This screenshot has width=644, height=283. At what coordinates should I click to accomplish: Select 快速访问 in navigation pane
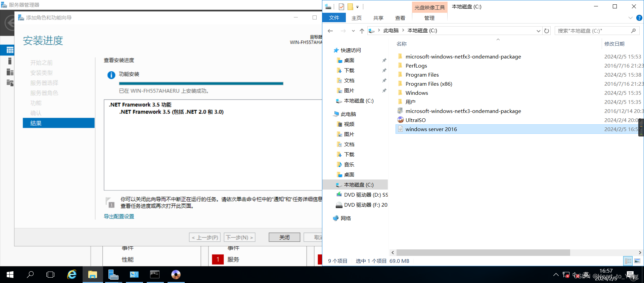[x=351, y=50]
